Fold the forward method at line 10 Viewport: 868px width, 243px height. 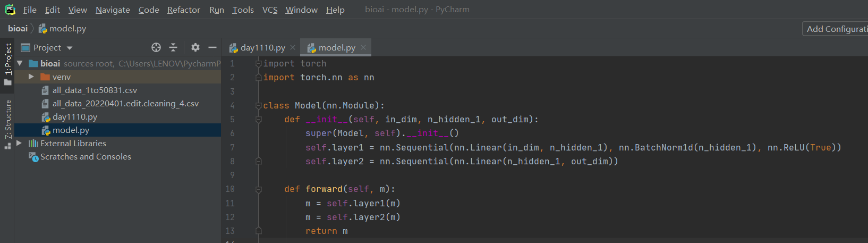[259, 189]
